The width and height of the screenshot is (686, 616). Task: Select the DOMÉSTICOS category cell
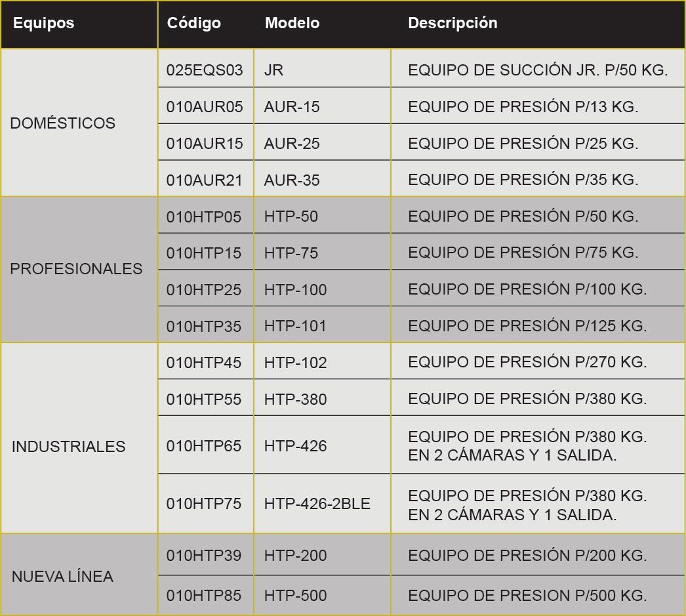click(63, 123)
